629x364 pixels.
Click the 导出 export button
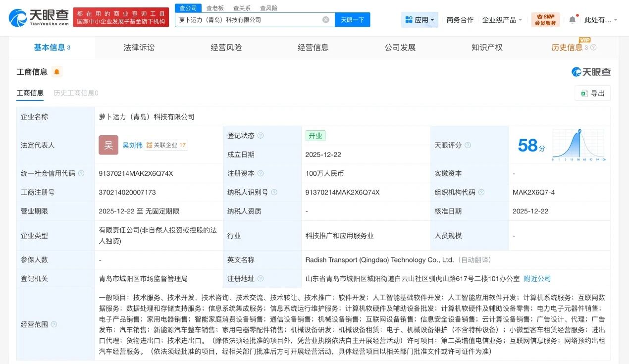point(593,93)
